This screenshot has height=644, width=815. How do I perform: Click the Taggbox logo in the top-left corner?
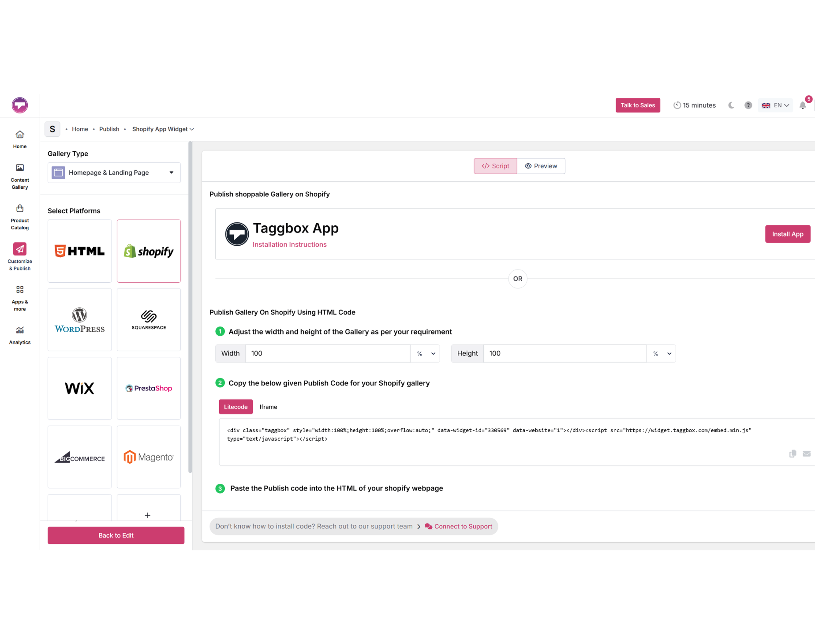(20, 105)
